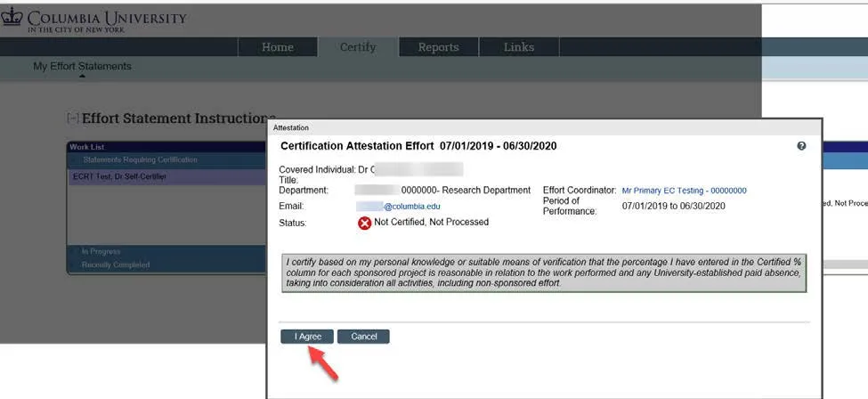Click the certification statement text box
868x399 pixels.
[x=544, y=273]
